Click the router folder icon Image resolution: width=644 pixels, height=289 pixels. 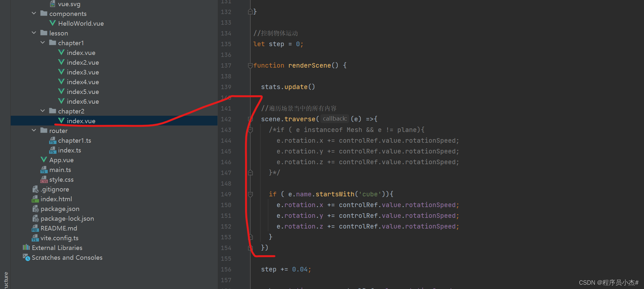(44, 130)
